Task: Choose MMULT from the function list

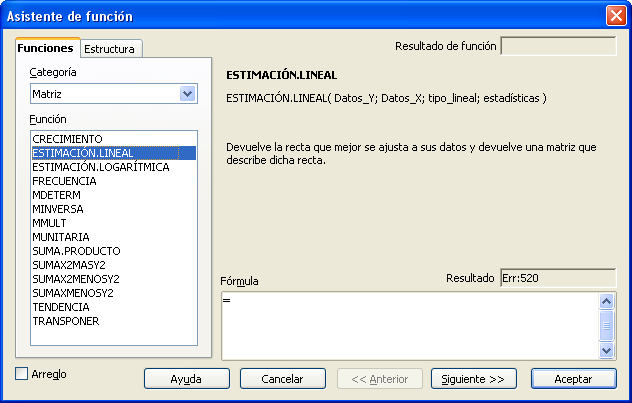Action: [52, 223]
